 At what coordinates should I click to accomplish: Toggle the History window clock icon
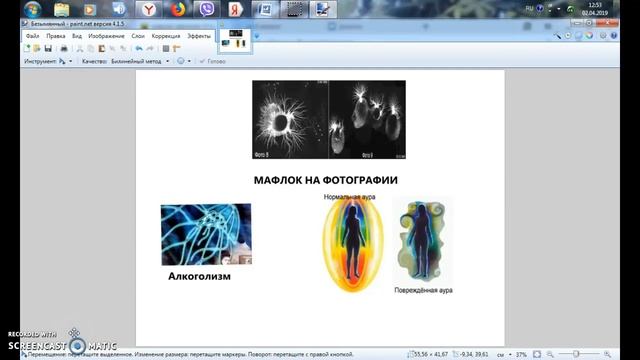[568, 36]
